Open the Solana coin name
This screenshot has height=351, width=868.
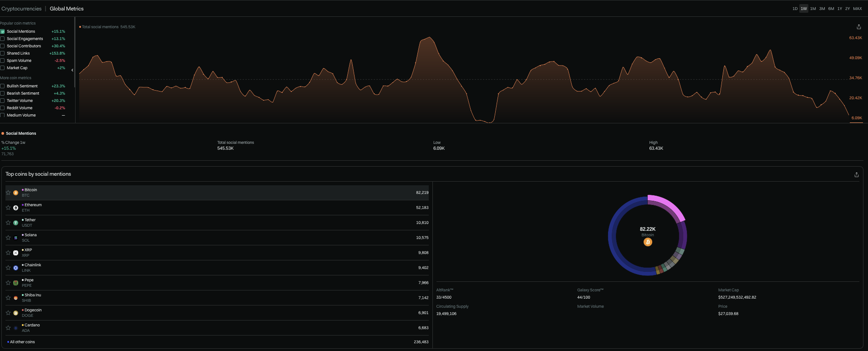pos(30,235)
